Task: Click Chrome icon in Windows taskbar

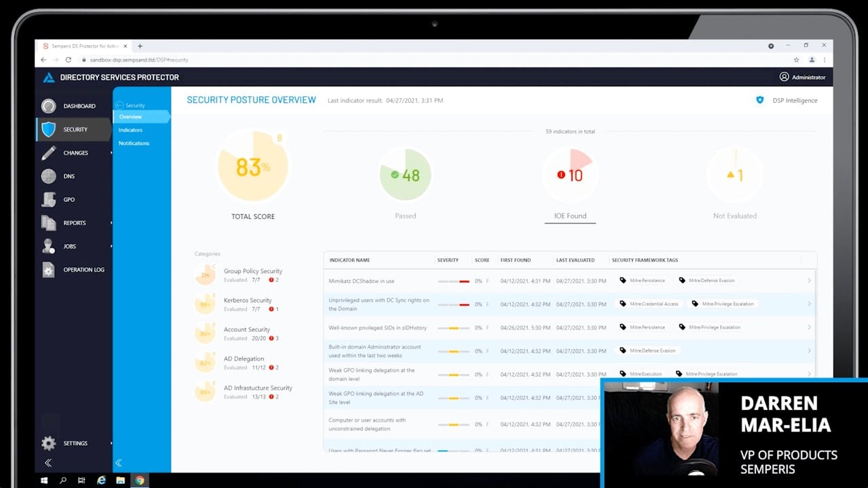Action: (x=140, y=480)
